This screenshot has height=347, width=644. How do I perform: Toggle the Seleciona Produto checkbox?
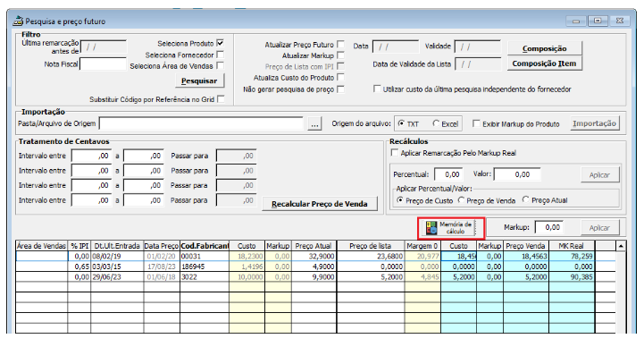220,43
